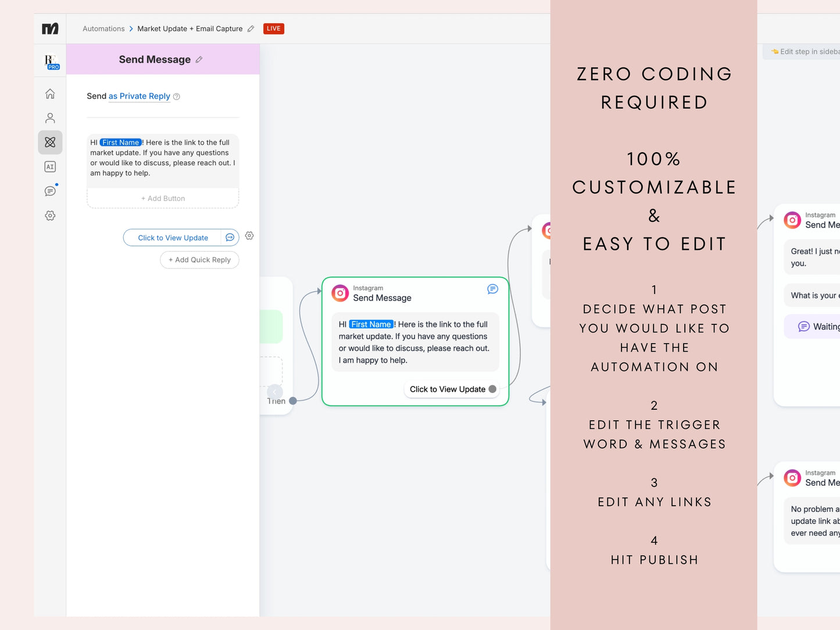Viewport: 840px width, 630px height.
Task: Edit automation name pencil icon
Action: (x=251, y=28)
